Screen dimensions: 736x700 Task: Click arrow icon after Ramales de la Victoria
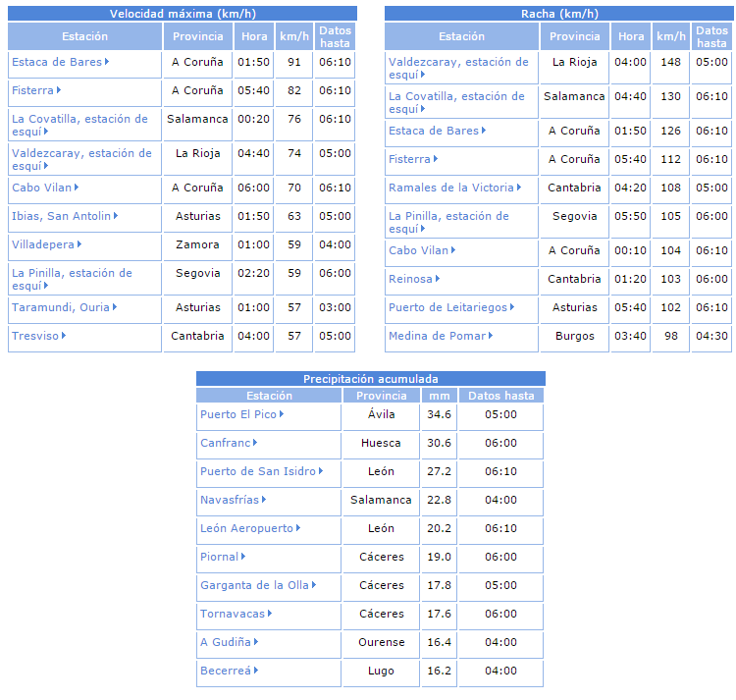519,188
